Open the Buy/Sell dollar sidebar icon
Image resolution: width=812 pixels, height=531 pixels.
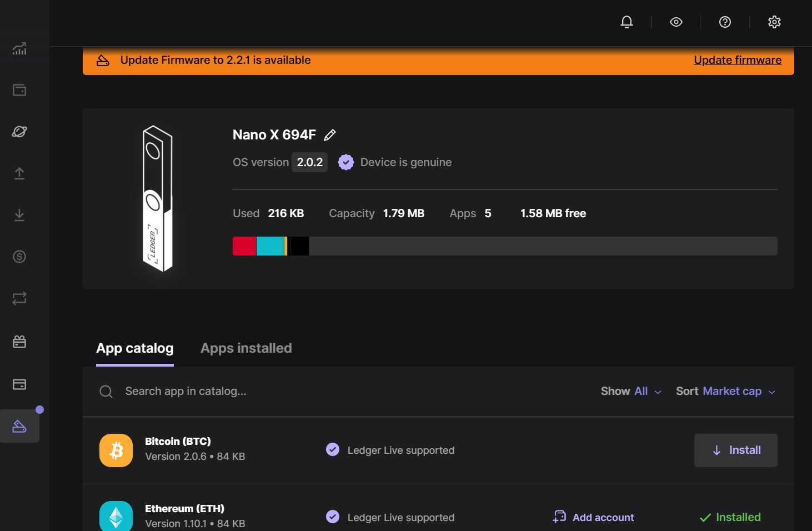coord(19,257)
